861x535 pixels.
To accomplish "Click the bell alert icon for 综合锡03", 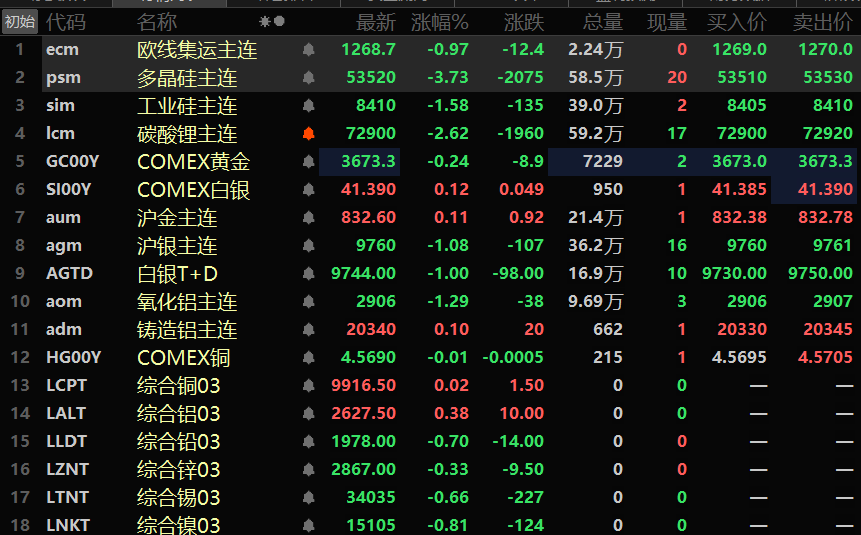I will (309, 498).
